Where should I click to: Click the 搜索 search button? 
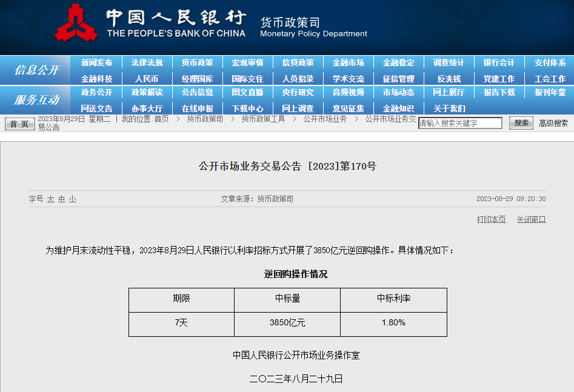click(521, 123)
